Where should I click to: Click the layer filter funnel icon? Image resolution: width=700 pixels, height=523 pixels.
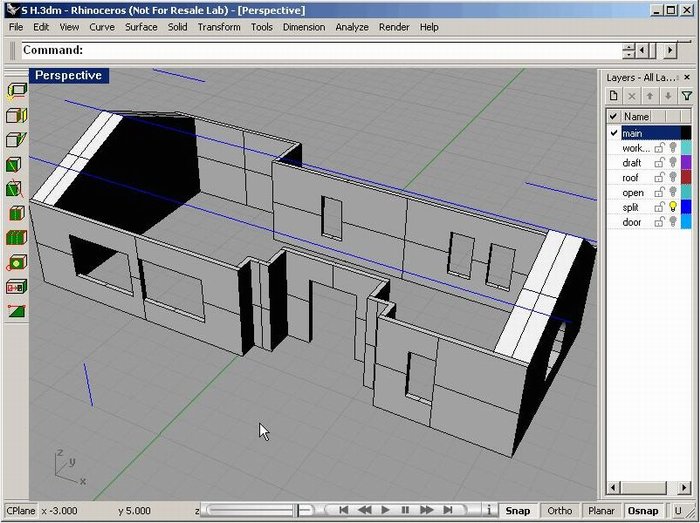click(686, 95)
